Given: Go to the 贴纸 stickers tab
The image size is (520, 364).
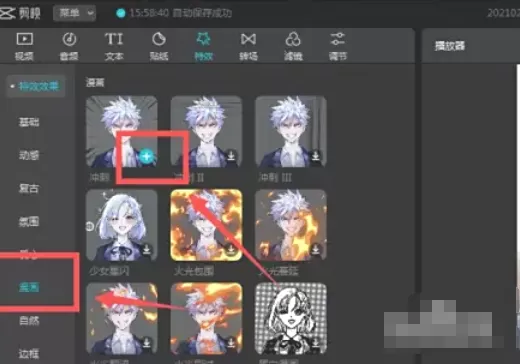Looking at the screenshot, I should coord(159,46).
